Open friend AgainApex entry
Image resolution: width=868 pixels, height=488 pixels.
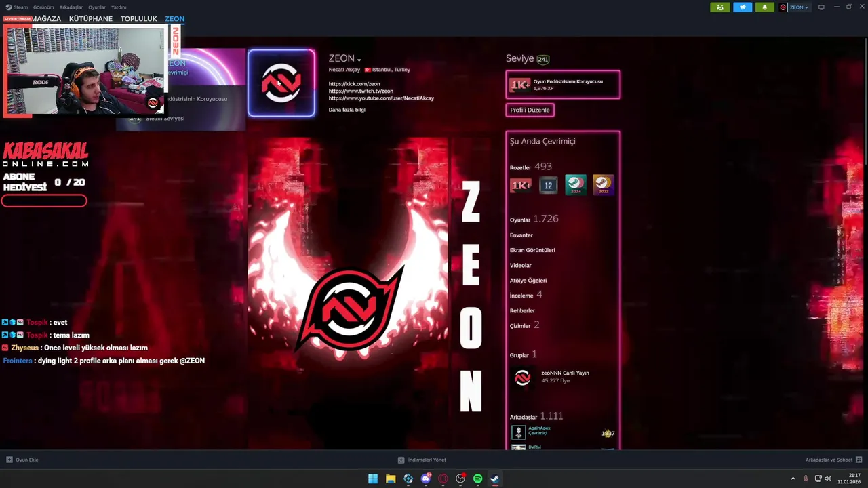pos(563,432)
